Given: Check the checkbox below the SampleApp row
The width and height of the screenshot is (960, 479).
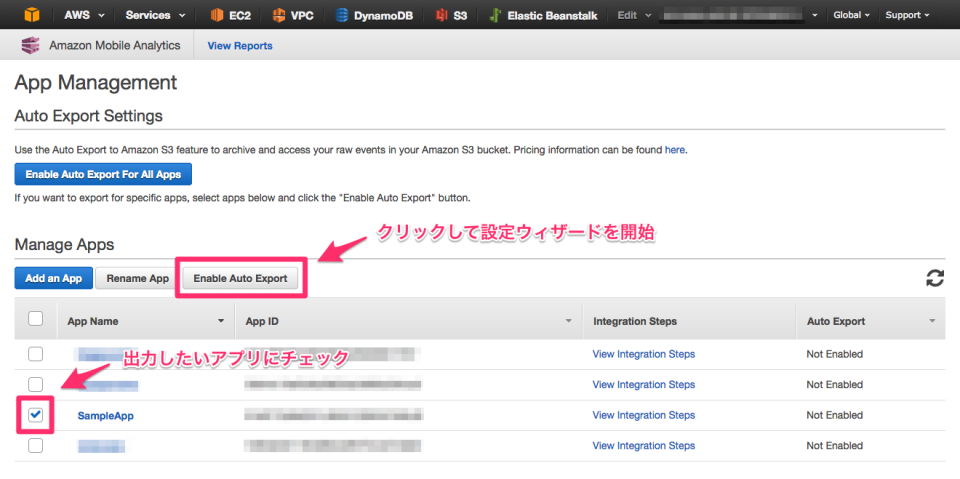Looking at the screenshot, I should [36, 445].
